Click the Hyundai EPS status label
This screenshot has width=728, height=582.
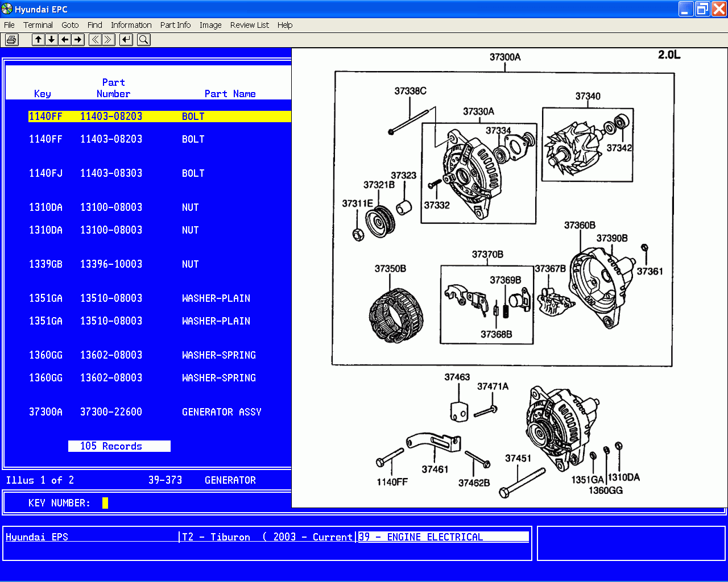37,537
